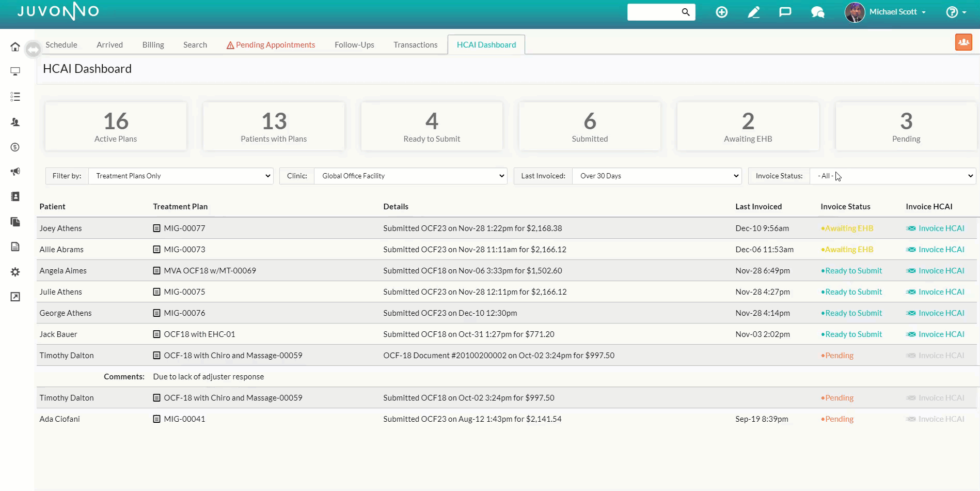Select patient George Athens
Viewport: 980px width, 491px height.
(66, 313)
